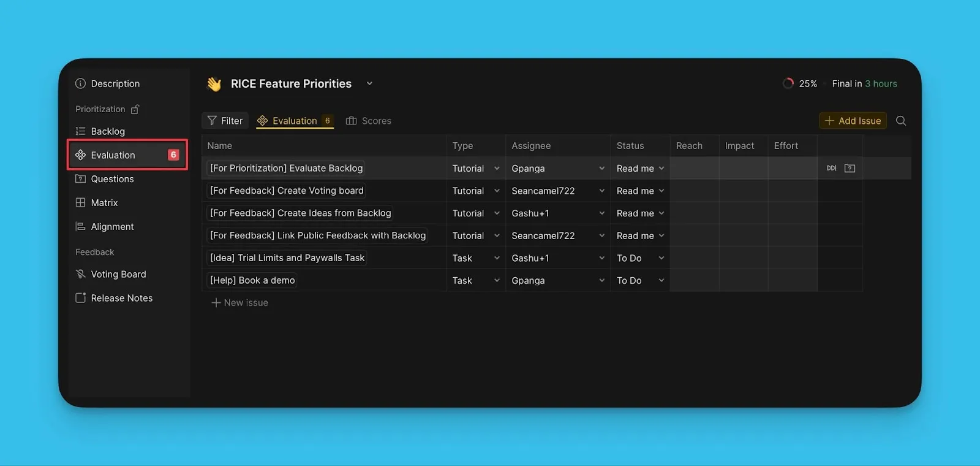The image size is (980, 466).
Task: Click Reach cell for Create Voting board
Action: [694, 191]
